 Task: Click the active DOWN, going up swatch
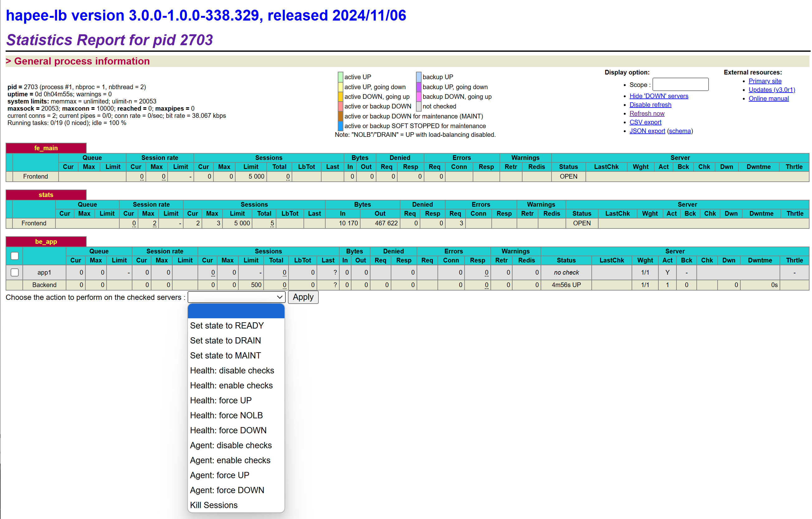(341, 97)
